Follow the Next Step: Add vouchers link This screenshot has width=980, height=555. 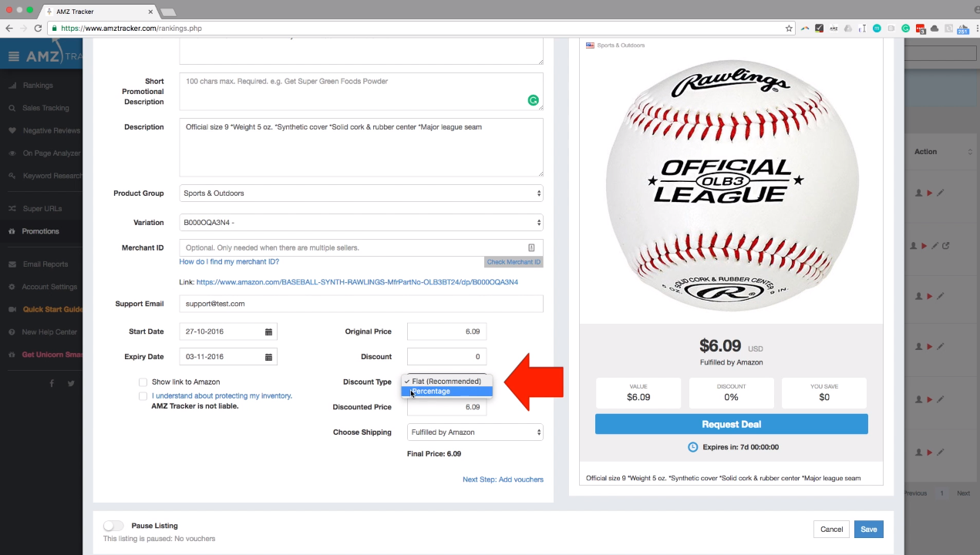[x=503, y=479]
